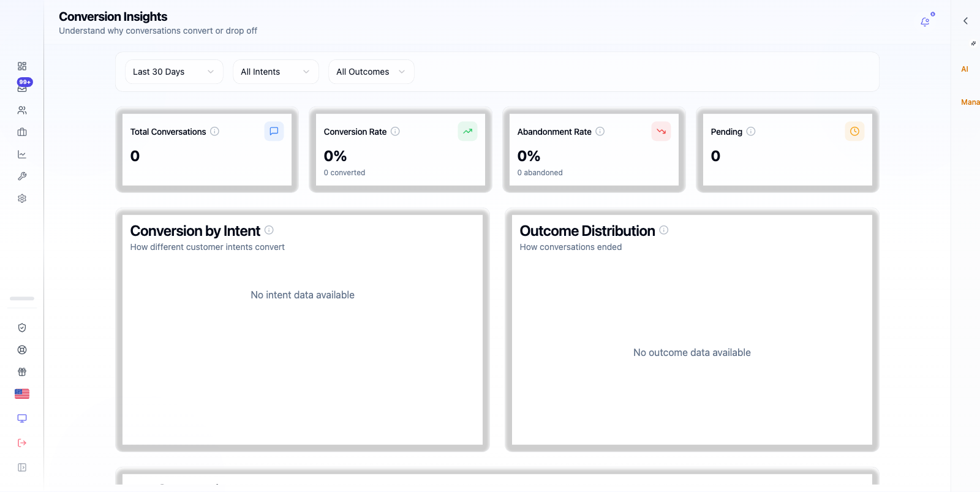Viewport: 980px width, 492px height.
Task: Go to the contacts people icon
Action: coord(22,110)
